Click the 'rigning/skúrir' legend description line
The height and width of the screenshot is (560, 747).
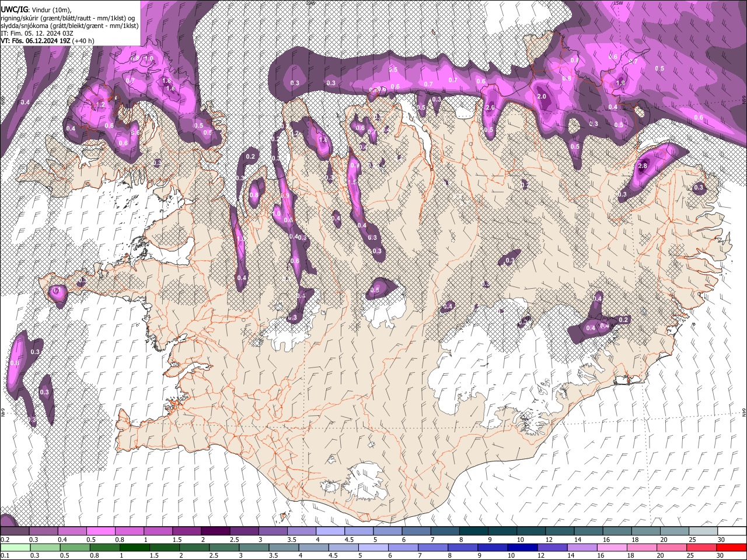[x=68, y=17]
